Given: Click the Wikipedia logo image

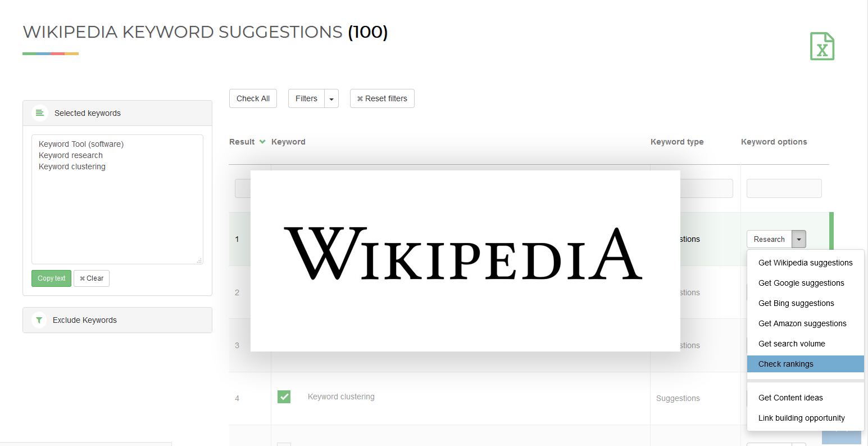Looking at the screenshot, I should (465, 260).
